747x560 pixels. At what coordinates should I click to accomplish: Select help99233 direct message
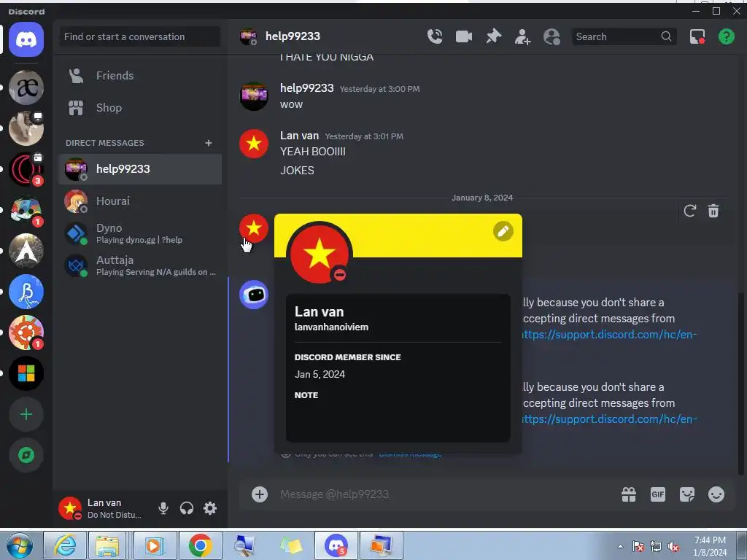pyautogui.click(x=139, y=169)
